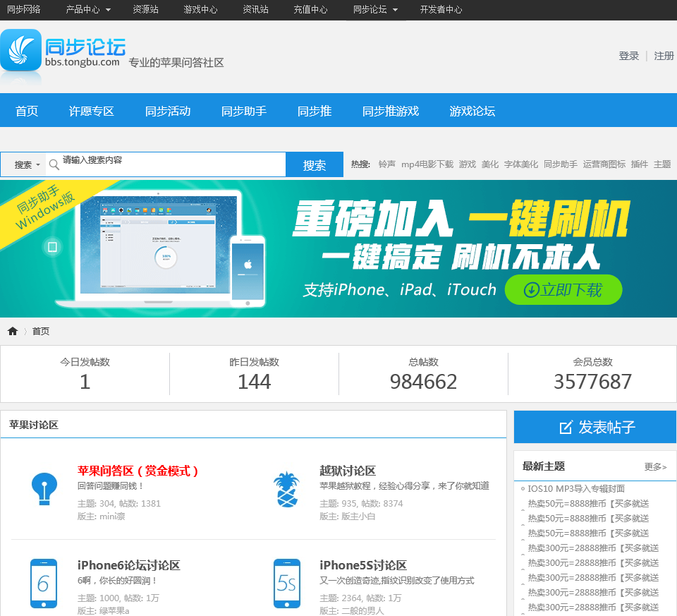Open iPhone5S讨论区 title
This screenshot has width=677, height=616.
(x=363, y=565)
